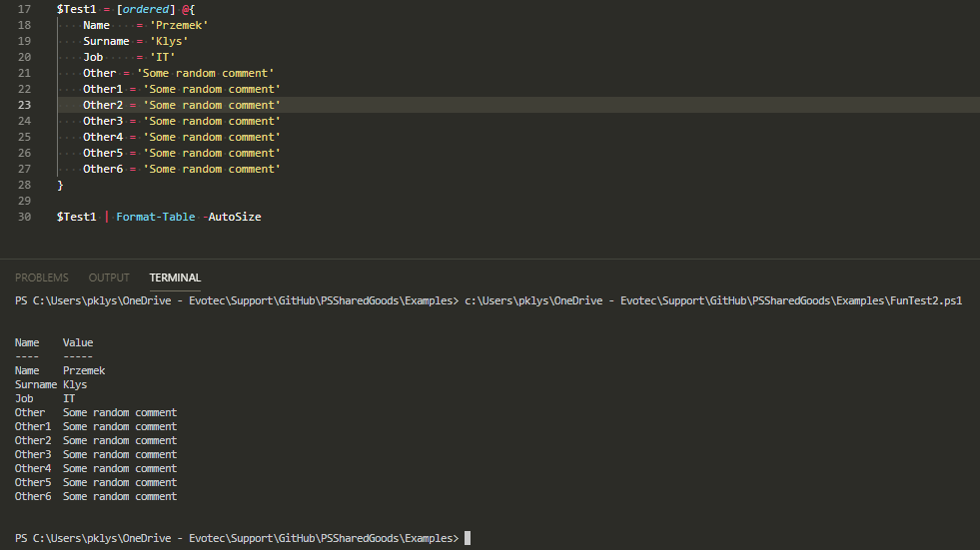The image size is (980, 550).
Task: Place cursor on the 'Przemek' string
Action: (179, 25)
